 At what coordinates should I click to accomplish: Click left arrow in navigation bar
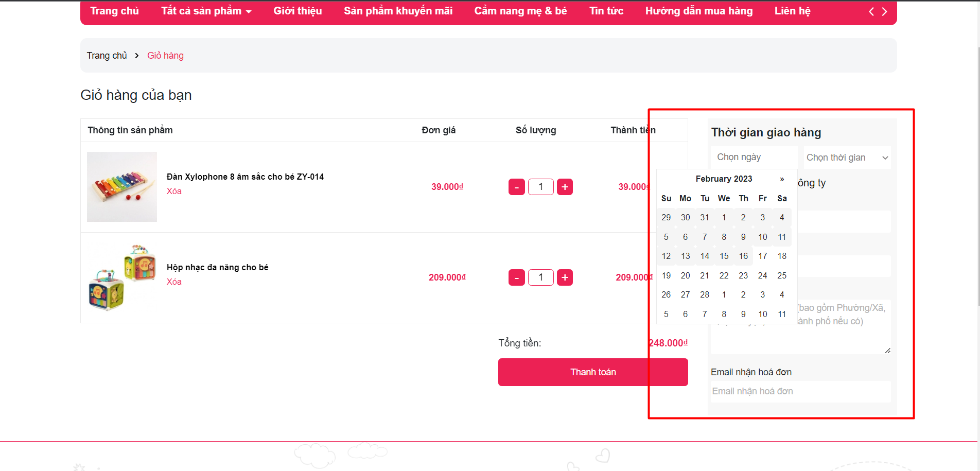coord(871,11)
